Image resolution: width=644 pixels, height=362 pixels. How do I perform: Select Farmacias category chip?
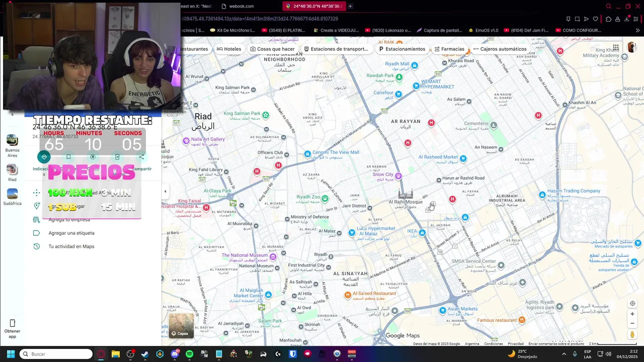449,49
